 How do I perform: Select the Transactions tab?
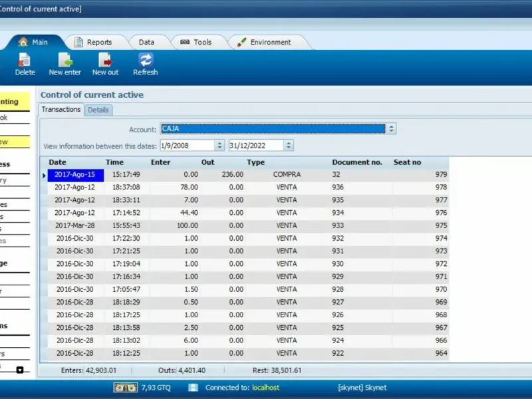61,109
